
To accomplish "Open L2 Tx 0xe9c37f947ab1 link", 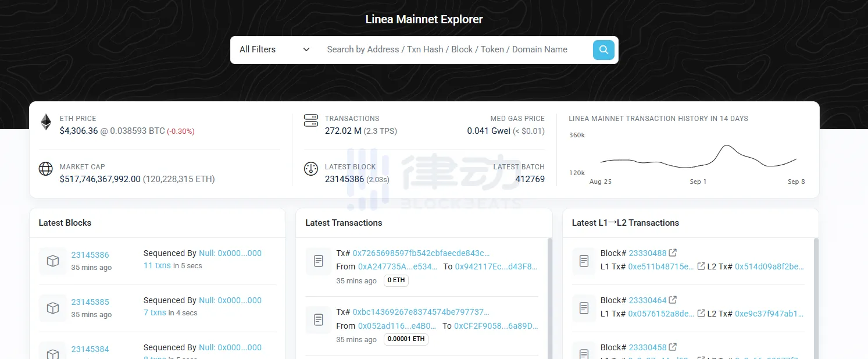I will tap(770, 314).
